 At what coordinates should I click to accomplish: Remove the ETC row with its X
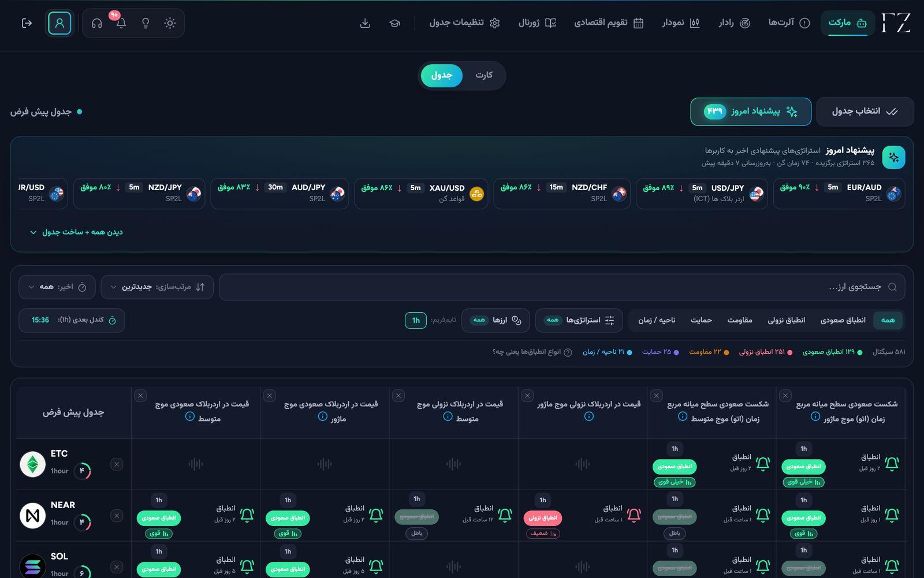pyautogui.click(x=117, y=464)
